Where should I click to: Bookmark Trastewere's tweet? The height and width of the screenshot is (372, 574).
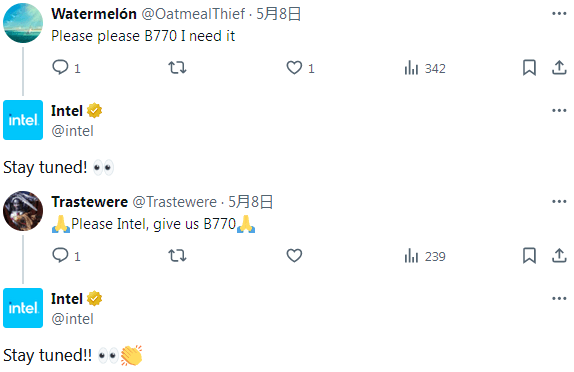(529, 256)
